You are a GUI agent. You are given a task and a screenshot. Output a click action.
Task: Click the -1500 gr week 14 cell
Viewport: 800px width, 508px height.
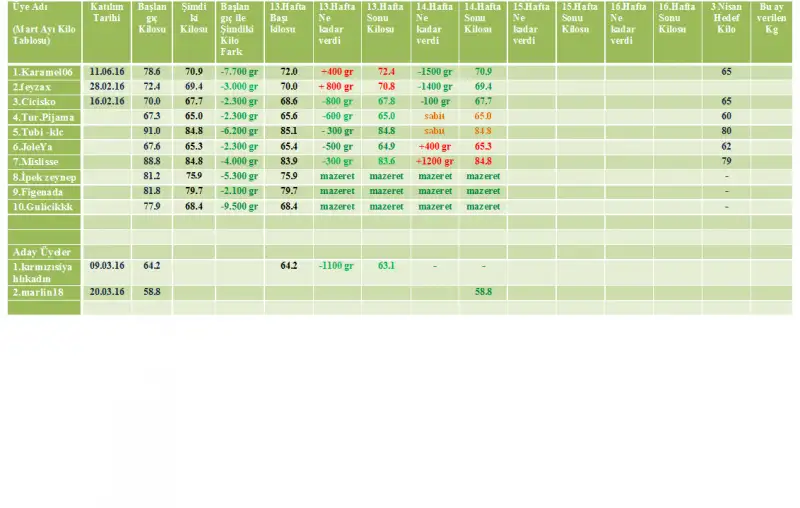(434, 73)
